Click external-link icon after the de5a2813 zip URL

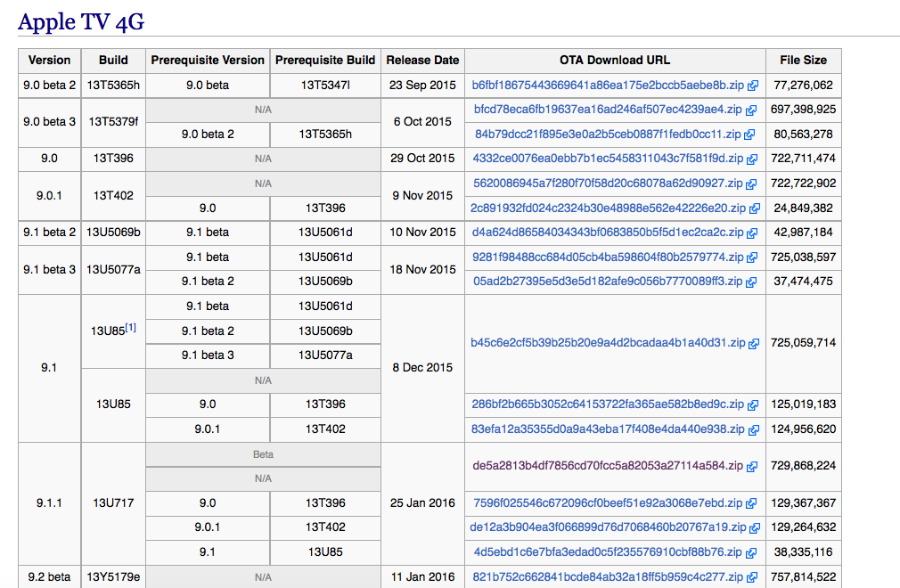click(751, 466)
